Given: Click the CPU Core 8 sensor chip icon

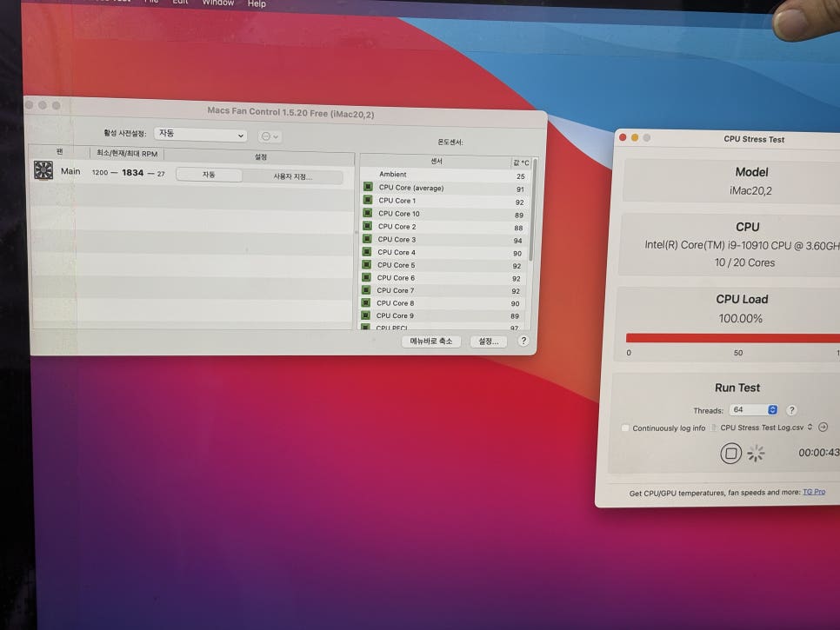Looking at the screenshot, I should 365,302.
